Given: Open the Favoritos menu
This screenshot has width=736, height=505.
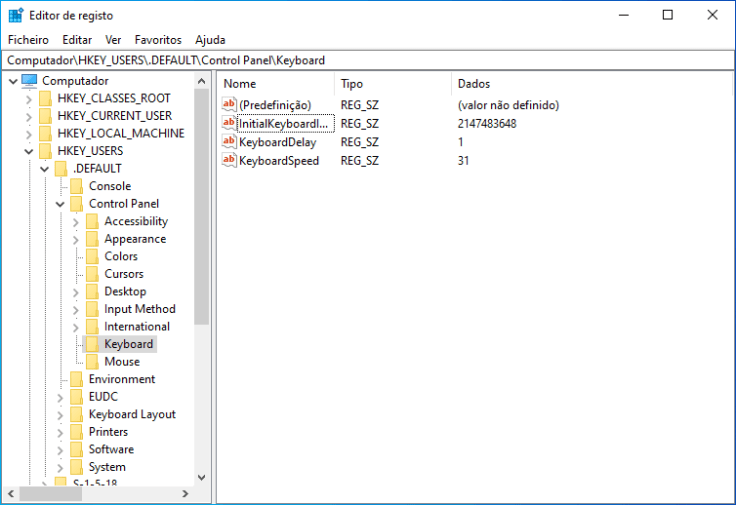Looking at the screenshot, I should tap(158, 40).
